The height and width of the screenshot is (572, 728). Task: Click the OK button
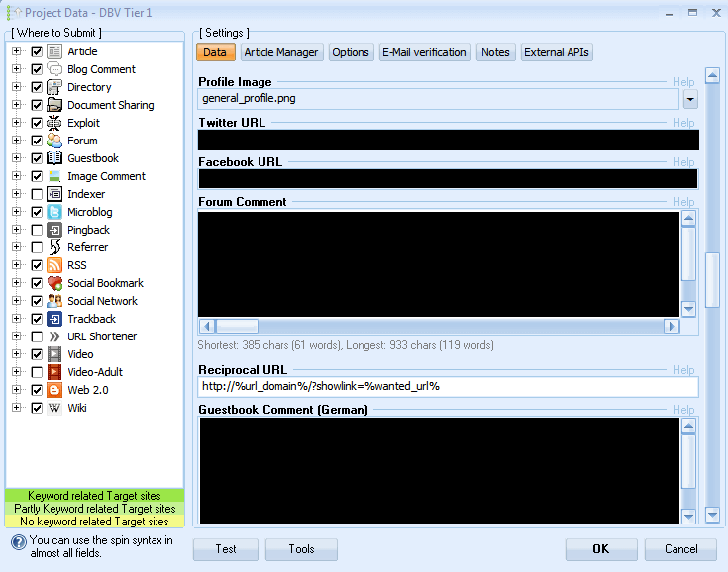pyautogui.click(x=601, y=549)
